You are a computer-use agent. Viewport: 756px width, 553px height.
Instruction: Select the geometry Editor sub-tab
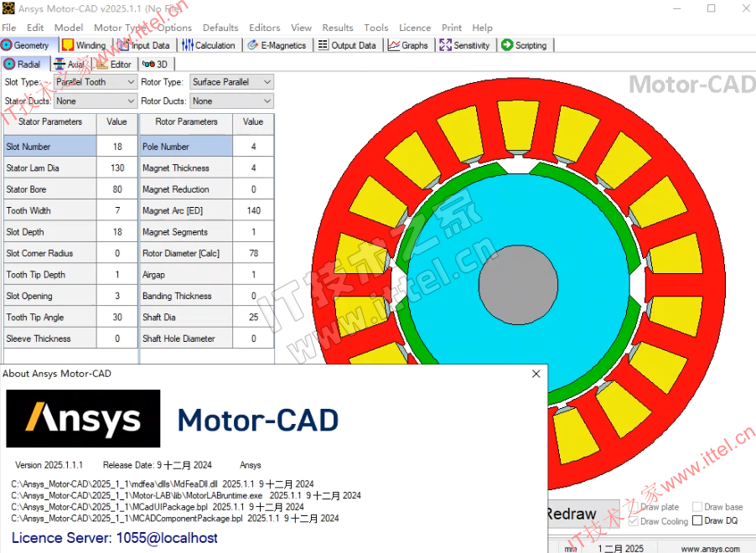click(114, 65)
